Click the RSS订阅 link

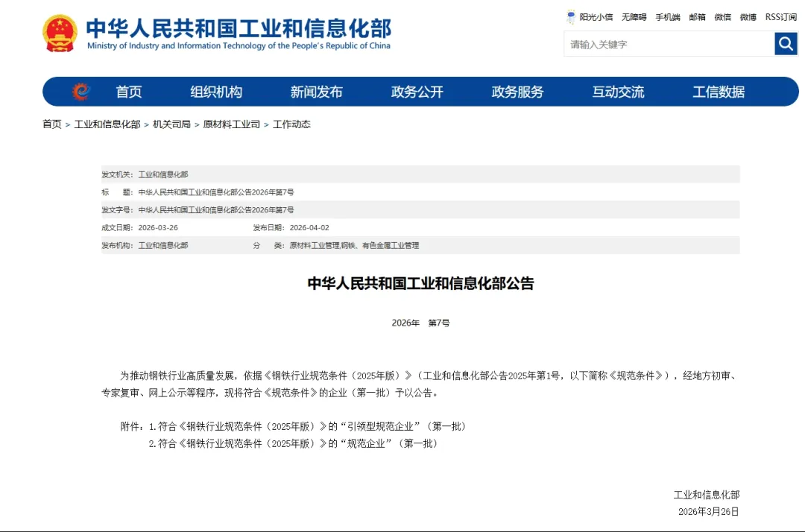[x=781, y=17]
